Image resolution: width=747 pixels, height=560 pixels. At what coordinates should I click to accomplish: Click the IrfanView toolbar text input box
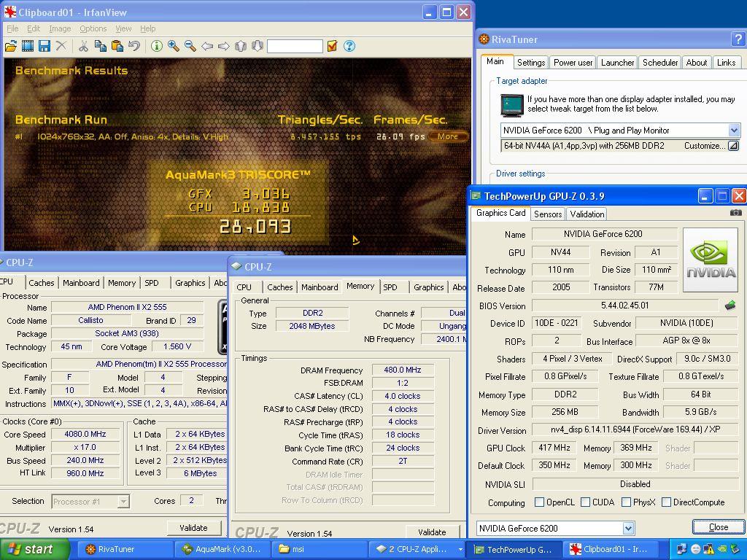[295, 46]
